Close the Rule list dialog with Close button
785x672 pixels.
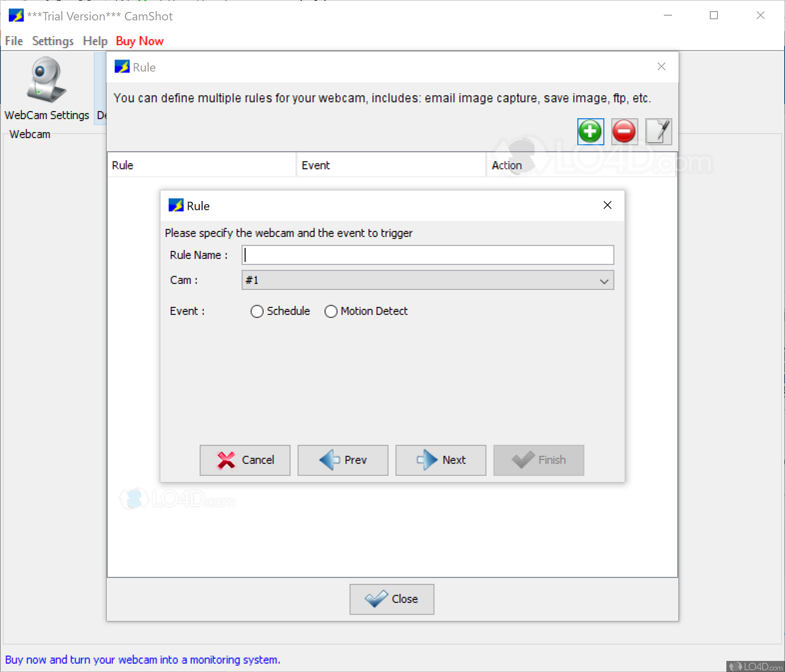(x=392, y=599)
